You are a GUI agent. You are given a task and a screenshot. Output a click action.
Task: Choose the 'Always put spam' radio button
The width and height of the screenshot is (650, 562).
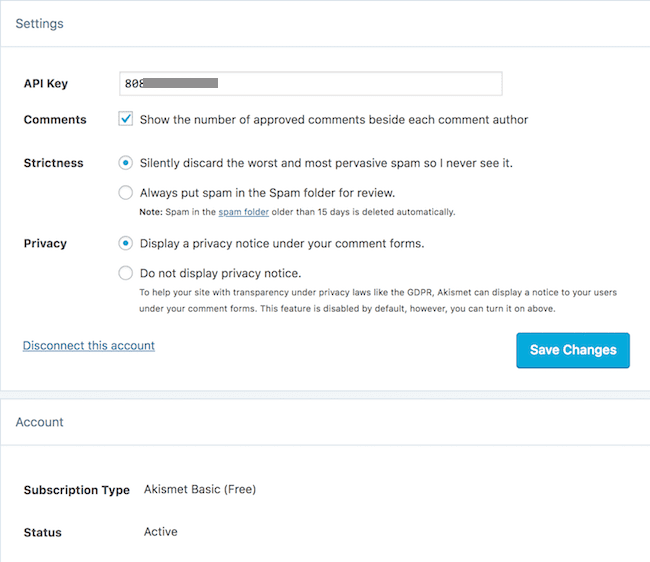(126, 192)
